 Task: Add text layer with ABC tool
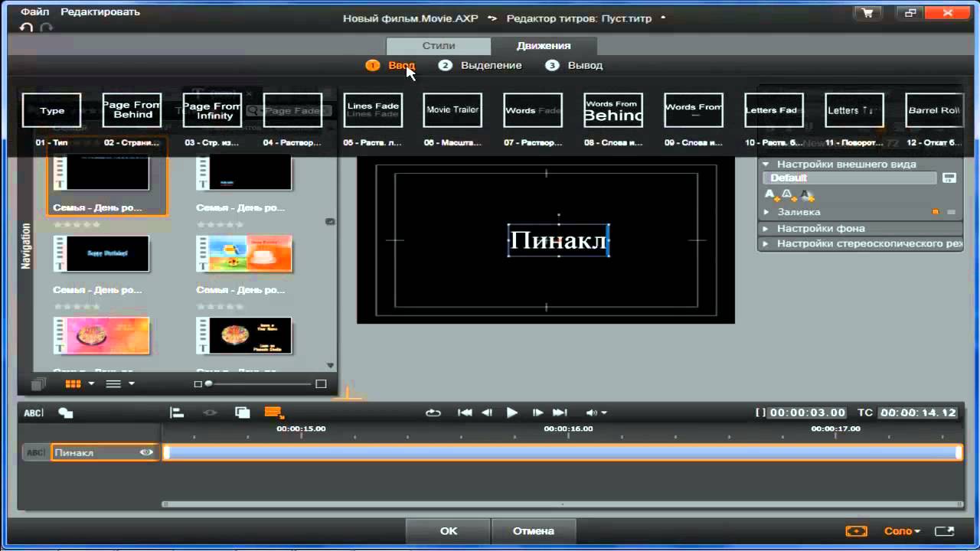[x=33, y=412]
